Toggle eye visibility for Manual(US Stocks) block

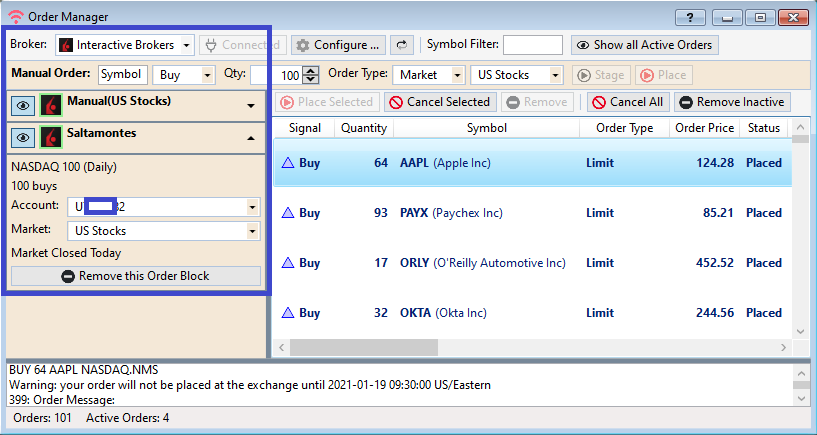(23, 105)
